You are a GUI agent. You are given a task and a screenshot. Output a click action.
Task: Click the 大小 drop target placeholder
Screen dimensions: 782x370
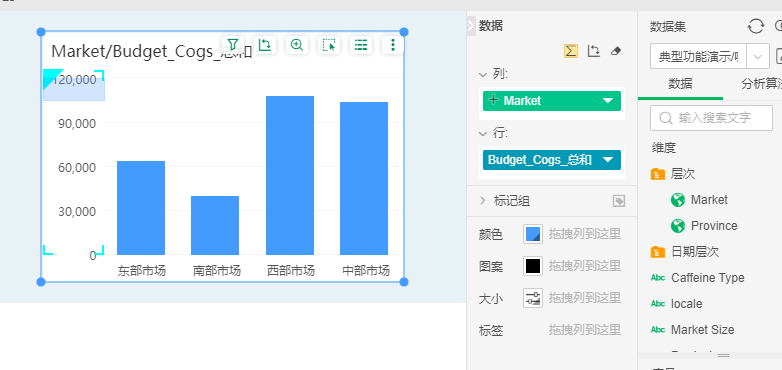click(x=585, y=298)
